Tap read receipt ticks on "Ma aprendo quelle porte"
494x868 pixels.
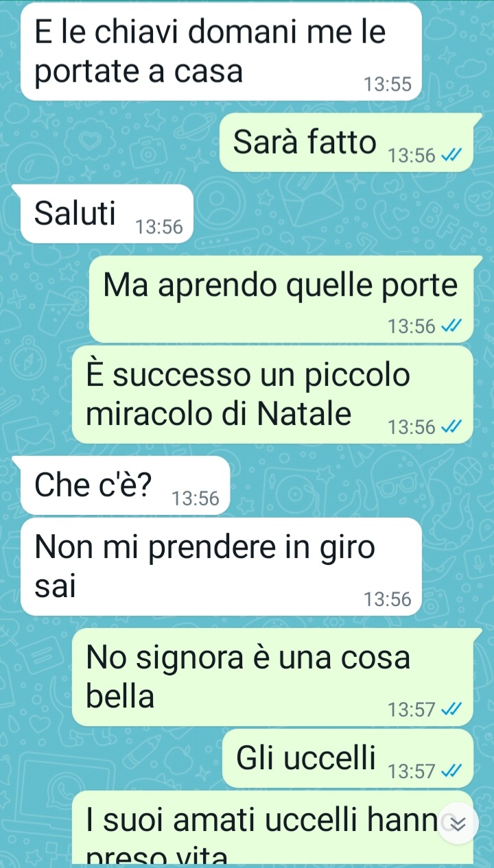point(447,326)
